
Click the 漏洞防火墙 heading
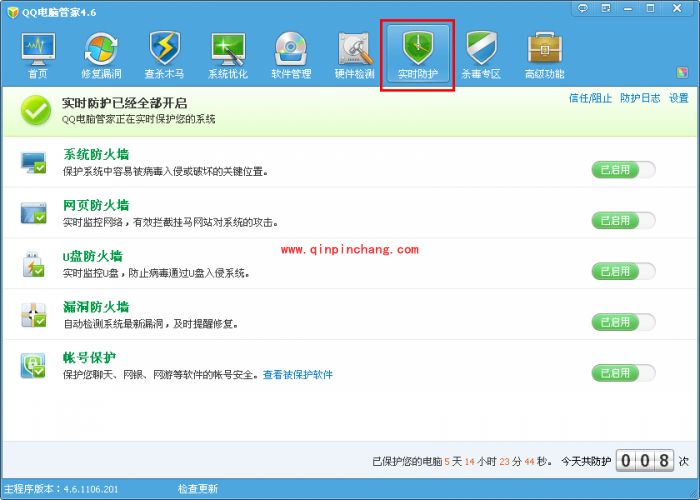coord(96,307)
